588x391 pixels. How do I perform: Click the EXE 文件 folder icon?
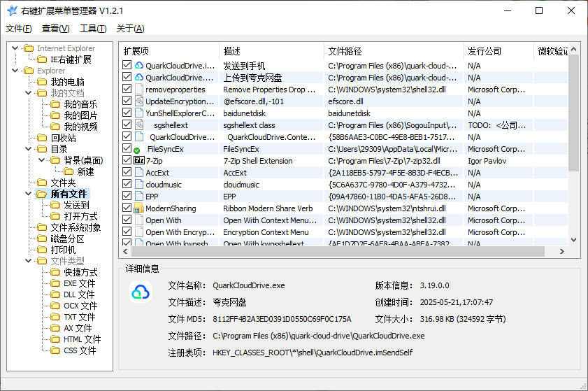coord(55,283)
